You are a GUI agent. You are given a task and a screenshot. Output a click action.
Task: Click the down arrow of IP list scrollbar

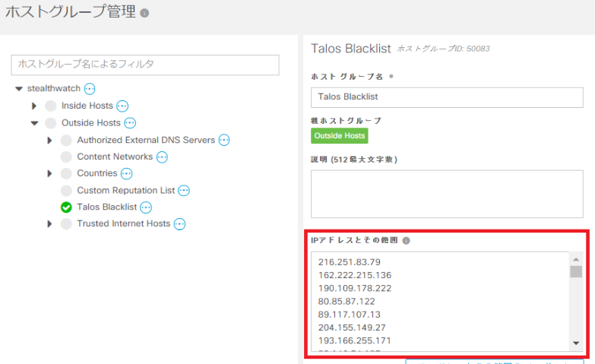pyautogui.click(x=576, y=343)
